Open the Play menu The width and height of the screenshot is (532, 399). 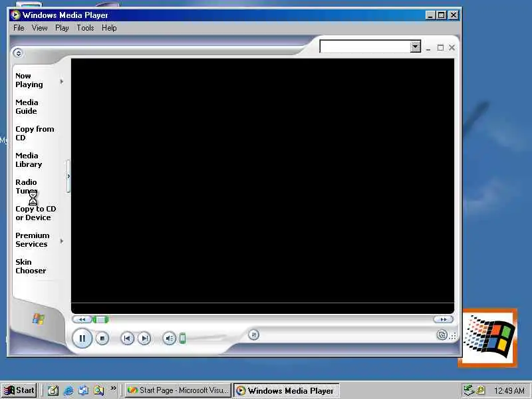click(62, 28)
